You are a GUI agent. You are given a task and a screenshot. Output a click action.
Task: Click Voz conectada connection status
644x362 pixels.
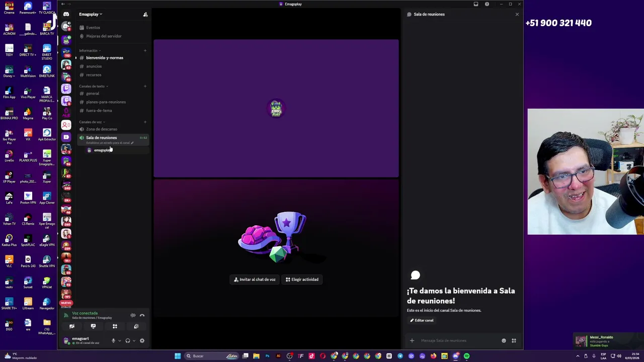pos(85,313)
